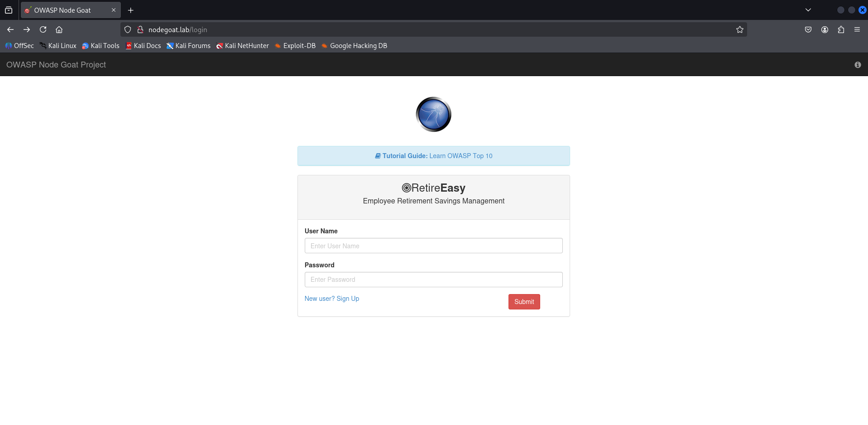Open the Pocket save icon

[x=808, y=29]
